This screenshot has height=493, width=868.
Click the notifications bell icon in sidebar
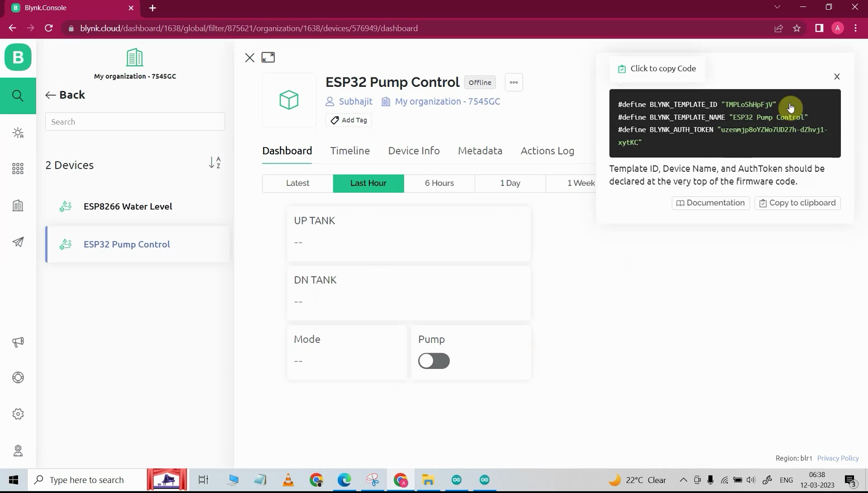point(17,341)
